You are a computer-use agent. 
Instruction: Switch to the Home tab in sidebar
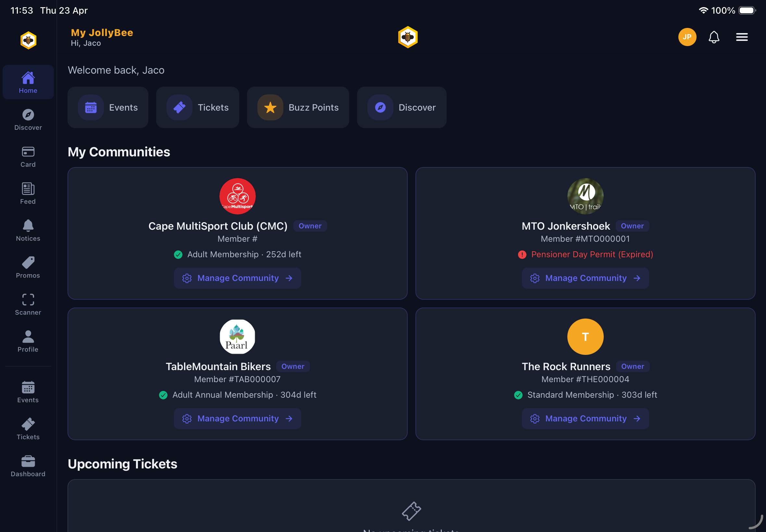pyautogui.click(x=28, y=82)
